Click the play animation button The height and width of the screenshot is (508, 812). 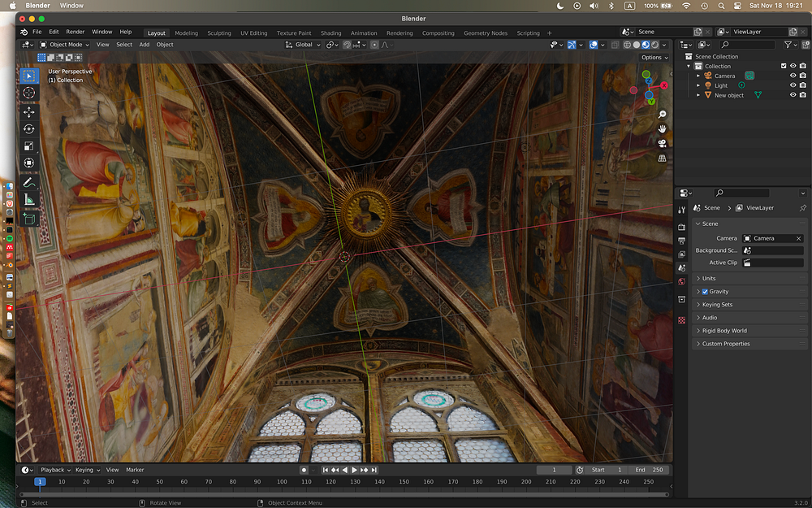point(354,470)
